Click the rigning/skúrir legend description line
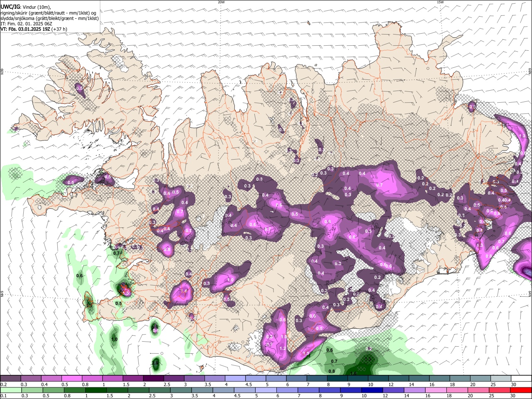 48,13
